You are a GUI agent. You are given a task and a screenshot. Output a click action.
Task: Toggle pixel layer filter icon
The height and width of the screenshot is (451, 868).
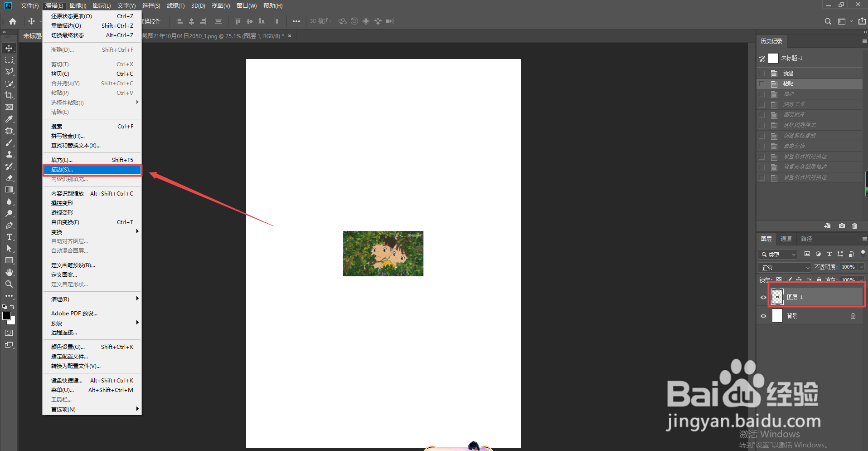coord(807,254)
